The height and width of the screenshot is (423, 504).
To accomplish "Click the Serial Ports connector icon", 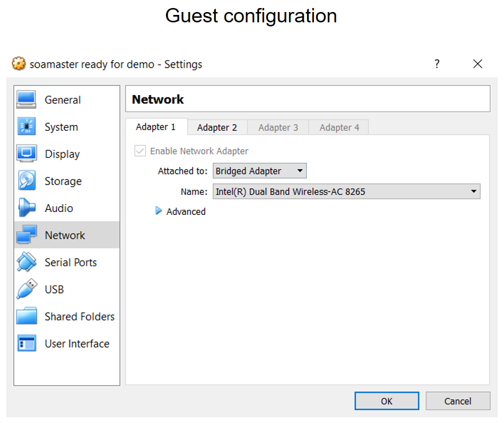I will coord(26,262).
